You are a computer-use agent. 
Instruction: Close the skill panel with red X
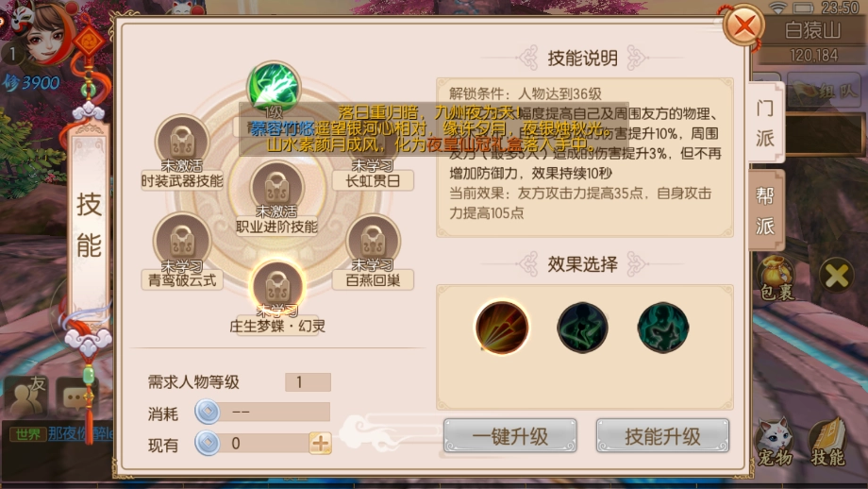pos(743,25)
